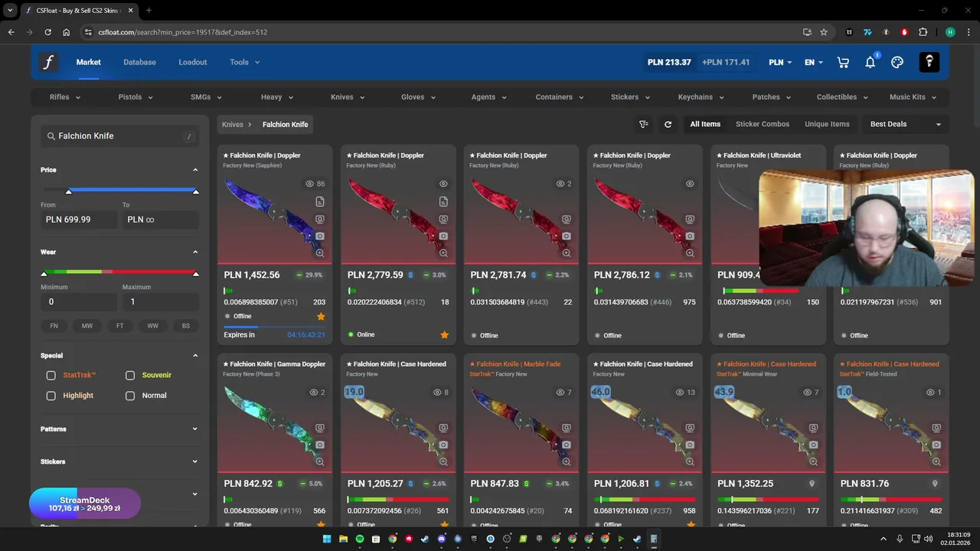
Task: Click the magnifier on the Sapphire Doppler card
Action: pyautogui.click(x=320, y=253)
